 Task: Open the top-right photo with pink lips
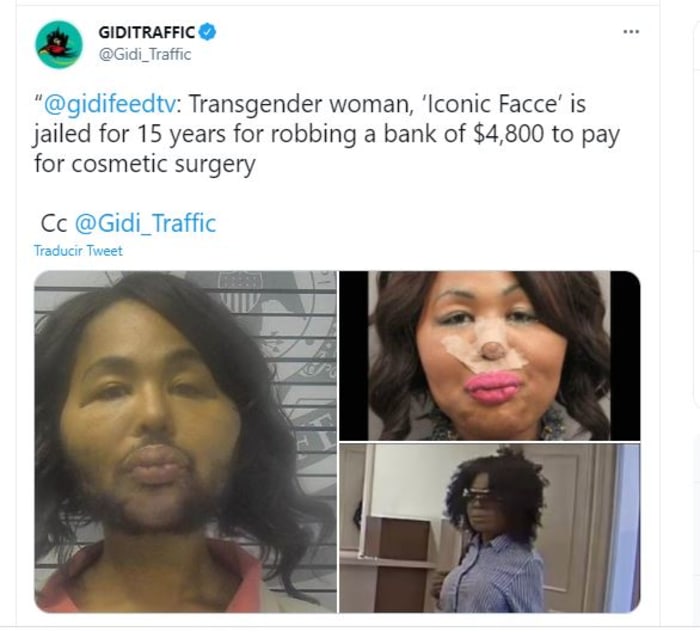pos(490,356)
